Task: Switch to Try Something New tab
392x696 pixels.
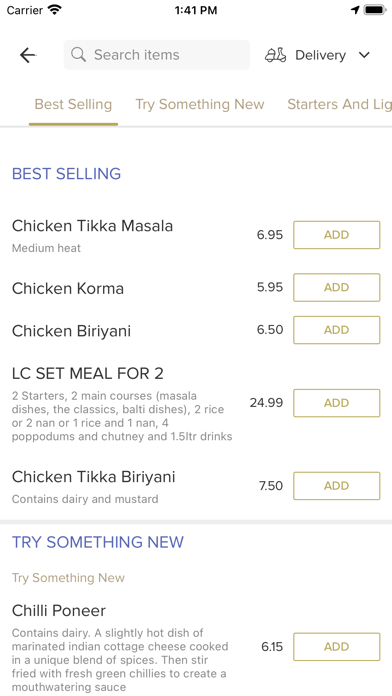Action: pyautogui.click(x=200, y=104)
